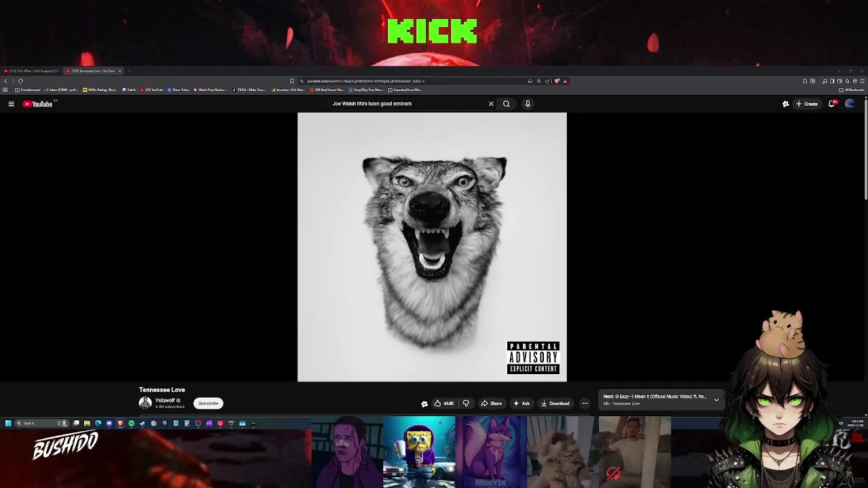Open the Create button in the YouTube header
Viewport: 868px width, 488px height.
[807, 104]
